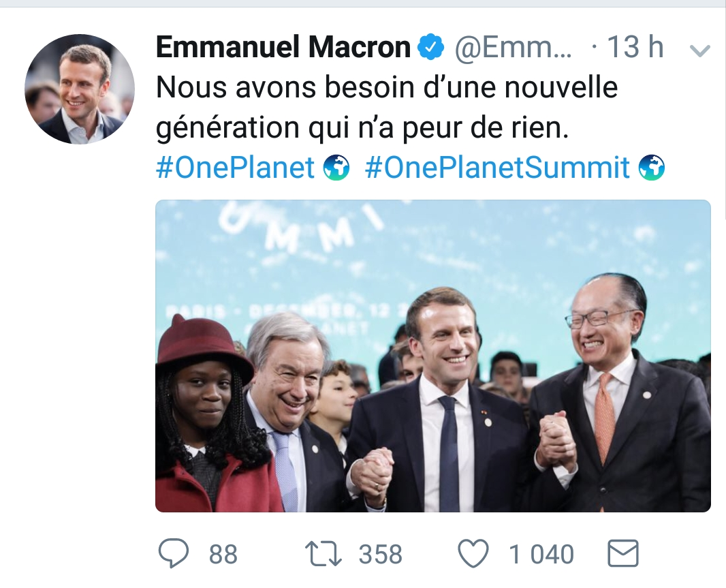Click the reply count 88
The width and height of the screenshot is (726, 588).
pyautogui.click(x=223, y=554)
